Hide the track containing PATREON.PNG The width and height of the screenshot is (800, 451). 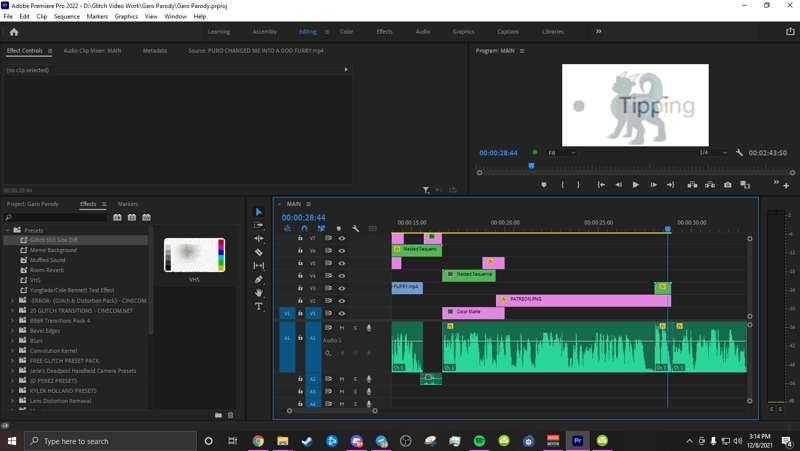coord(342,300)
